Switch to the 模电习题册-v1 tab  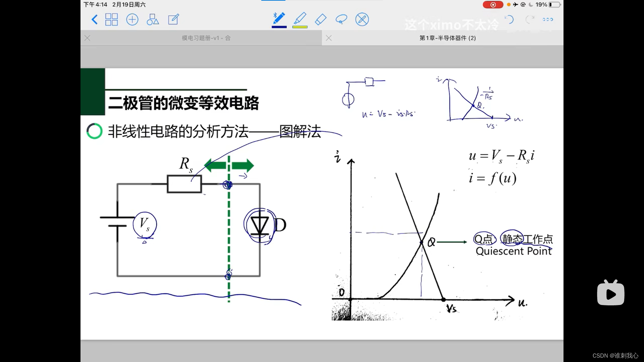(206, 38)
